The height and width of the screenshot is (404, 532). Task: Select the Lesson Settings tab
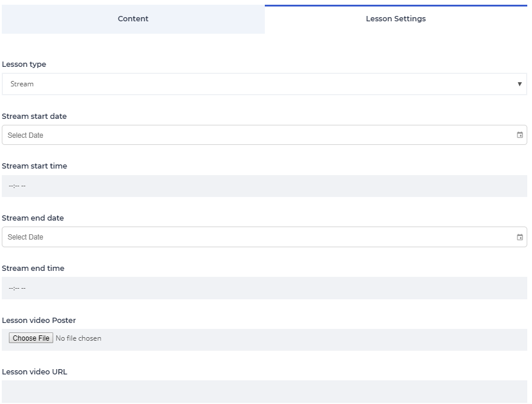pyautogui.click(x=395, y=19)
